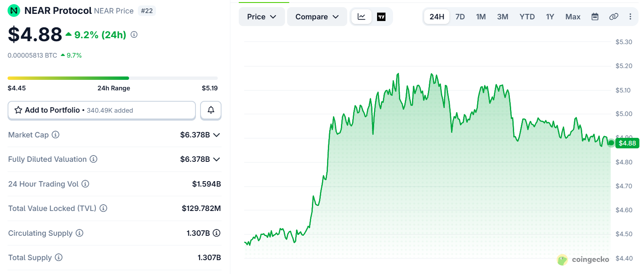The width and height of the screenshot is (644, 274).
Task: Click the $1.594B trading volume value
Action: pos(207,184)
